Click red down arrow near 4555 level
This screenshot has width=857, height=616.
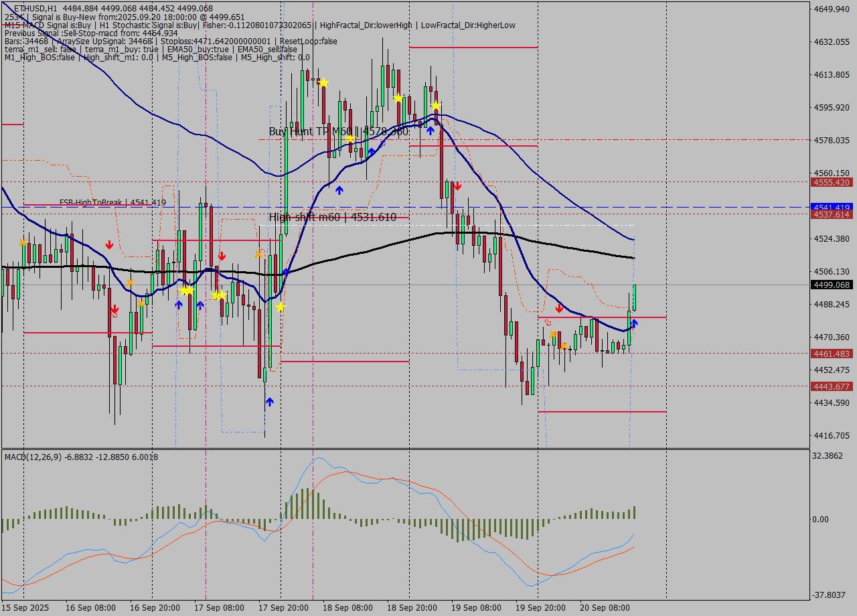pyautogui.click(x=457, y=186)
